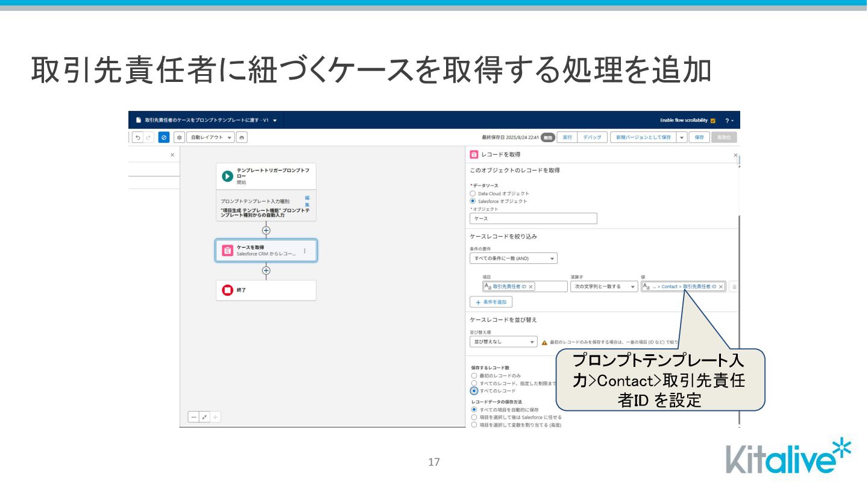Open the すべての条件に一致 (AND) dropdown

click(x=514, y=258)
